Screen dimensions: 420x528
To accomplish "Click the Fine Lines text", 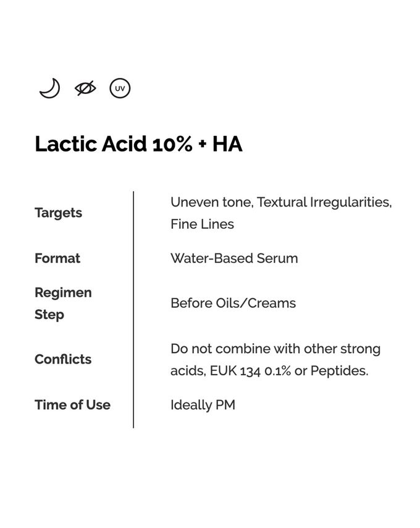I will [202, 224].
